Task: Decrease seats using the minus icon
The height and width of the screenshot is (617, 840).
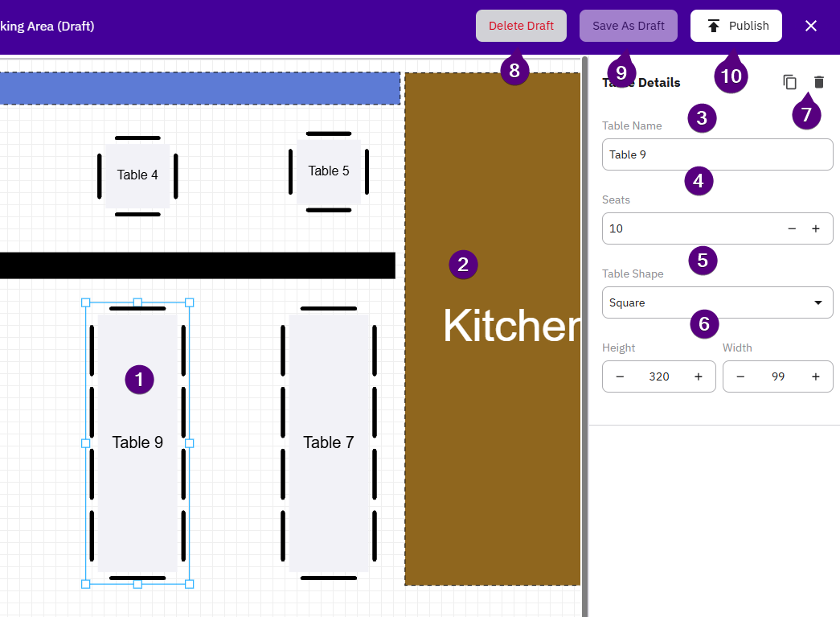Action: [x=792, y=228]
